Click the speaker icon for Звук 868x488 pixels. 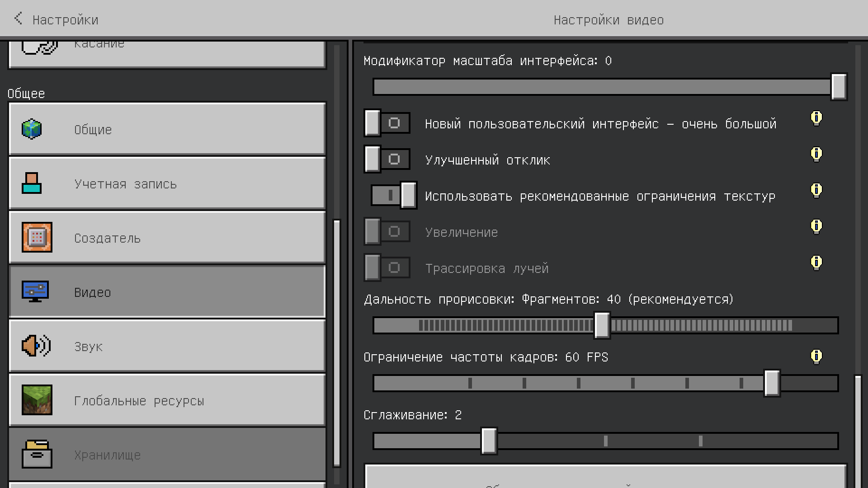point(36,346)
